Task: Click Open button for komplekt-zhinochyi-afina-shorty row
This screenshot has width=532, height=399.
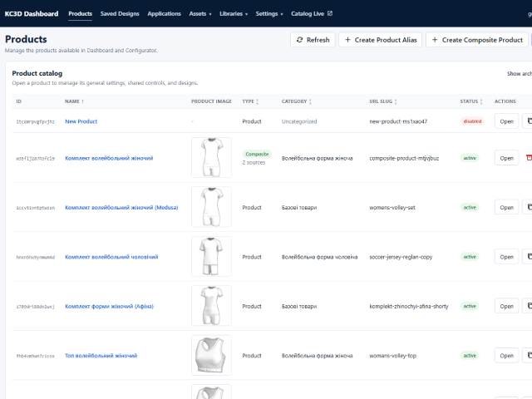Action: coord(506,306)
